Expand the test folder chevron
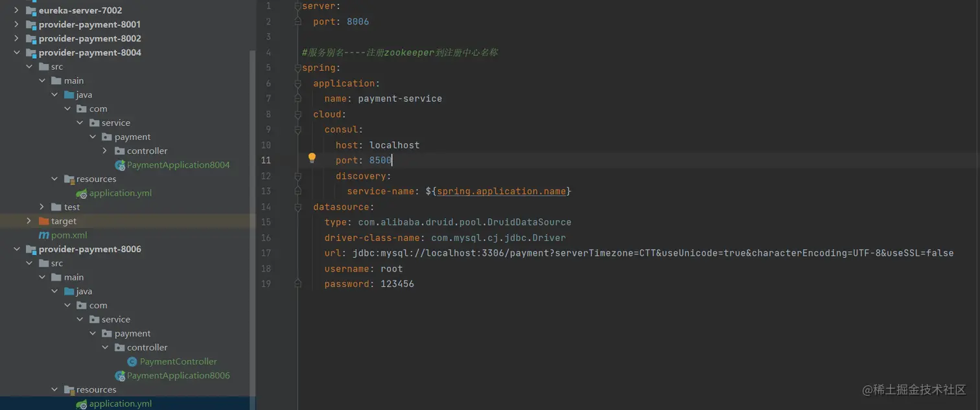 coord(41,207)
